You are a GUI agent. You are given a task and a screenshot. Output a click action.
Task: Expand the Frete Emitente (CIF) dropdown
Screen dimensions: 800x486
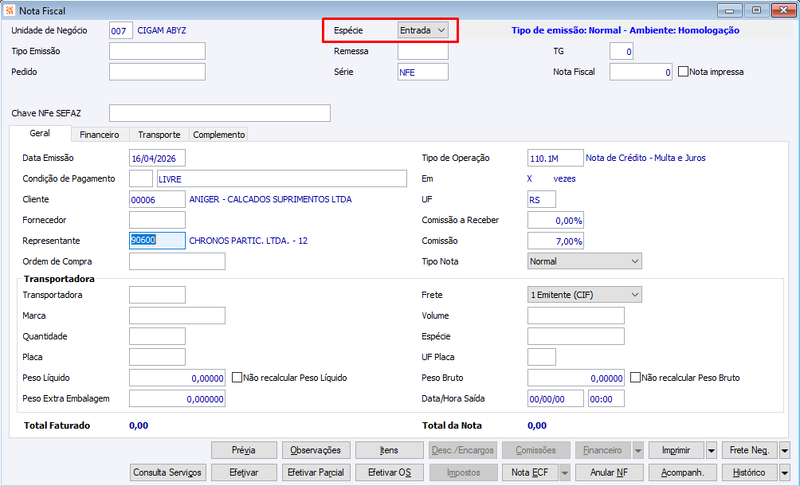(584, 295)
